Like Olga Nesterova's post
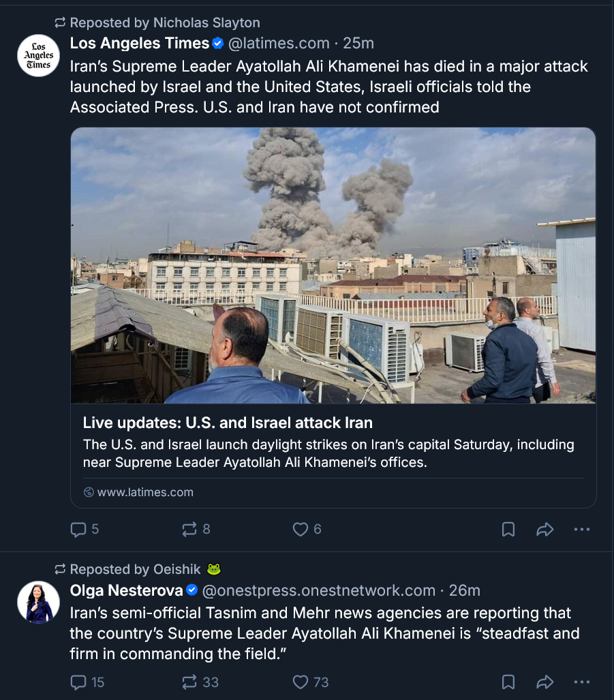 coord(301,682)
